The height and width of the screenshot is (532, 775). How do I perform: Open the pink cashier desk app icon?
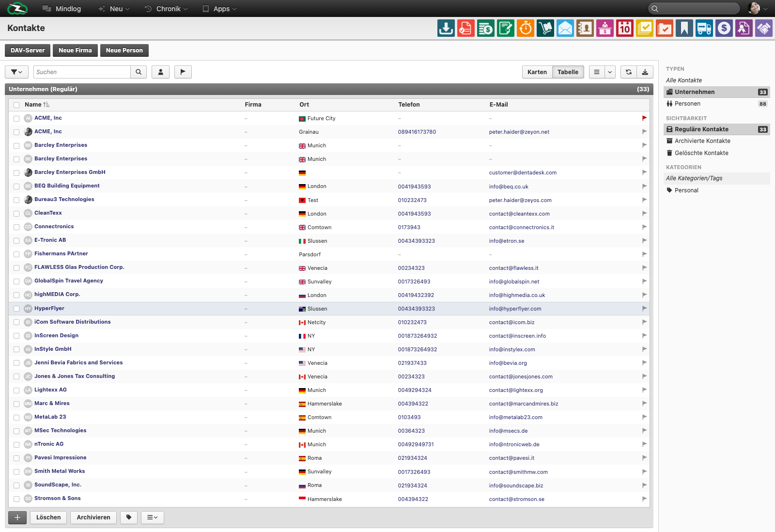click(x=604, y=28)
